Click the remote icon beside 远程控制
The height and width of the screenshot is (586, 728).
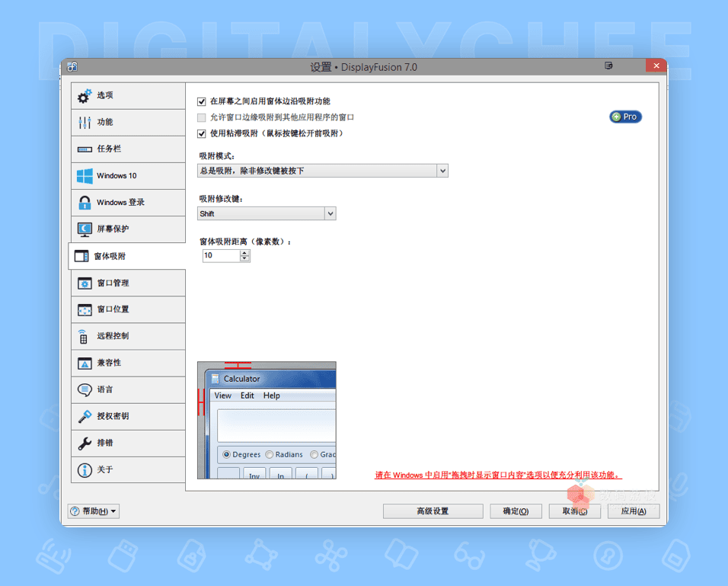83,337
